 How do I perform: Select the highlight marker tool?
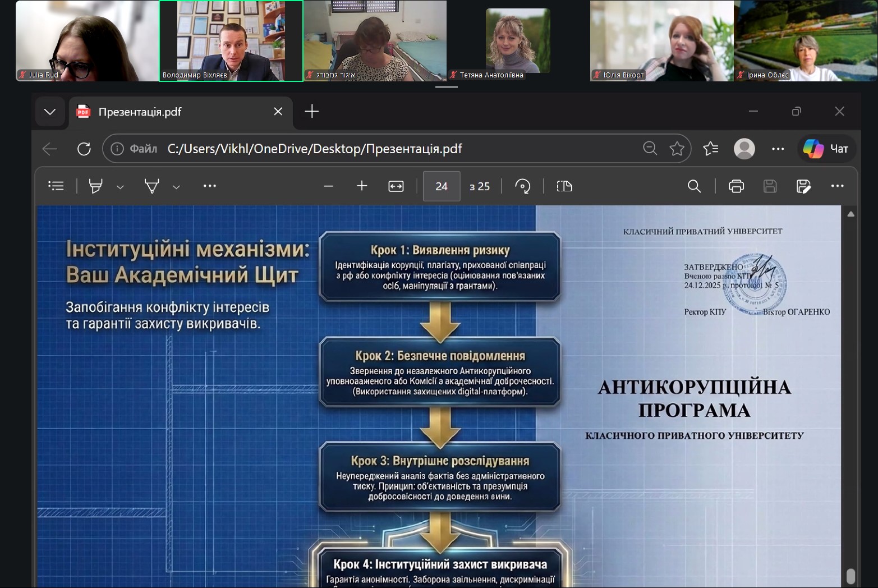tap(96, 186)
